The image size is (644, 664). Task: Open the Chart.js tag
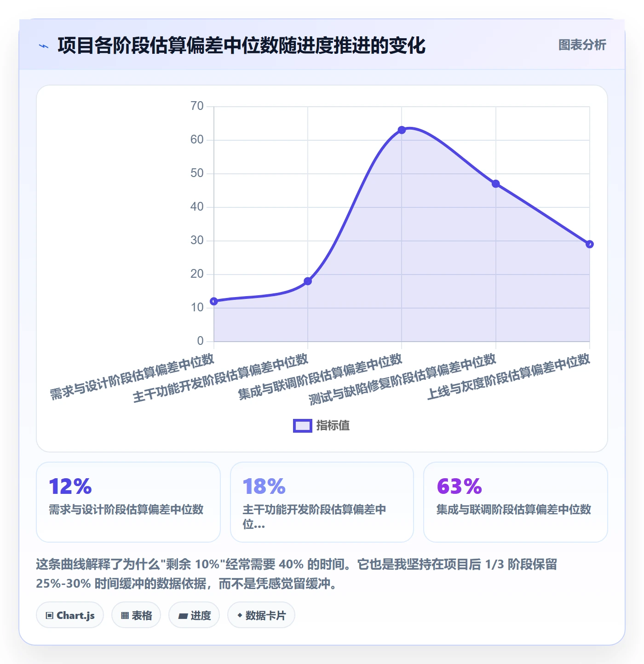coord(70,615)
